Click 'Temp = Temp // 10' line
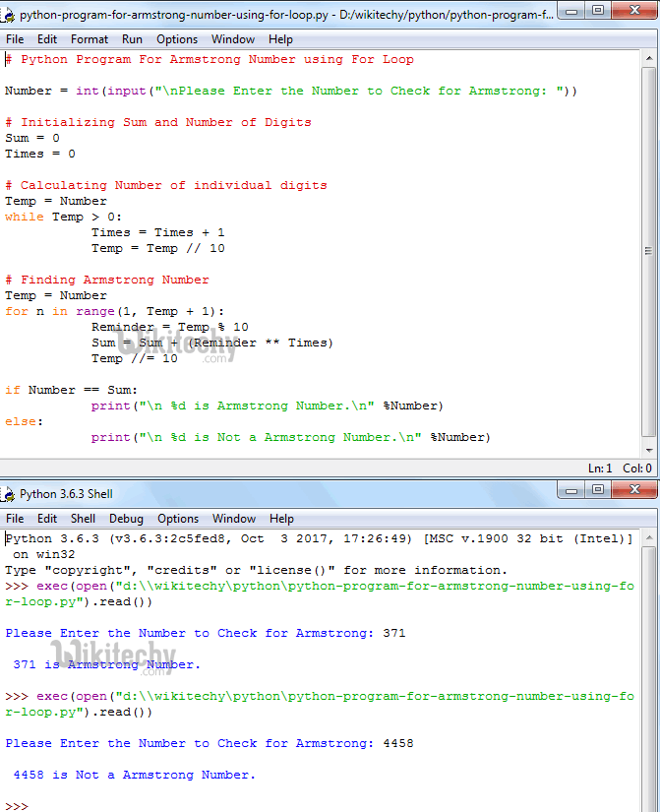The height and width of the screenshot is (812, 660). pyautogui.click(x=158, y=249)
